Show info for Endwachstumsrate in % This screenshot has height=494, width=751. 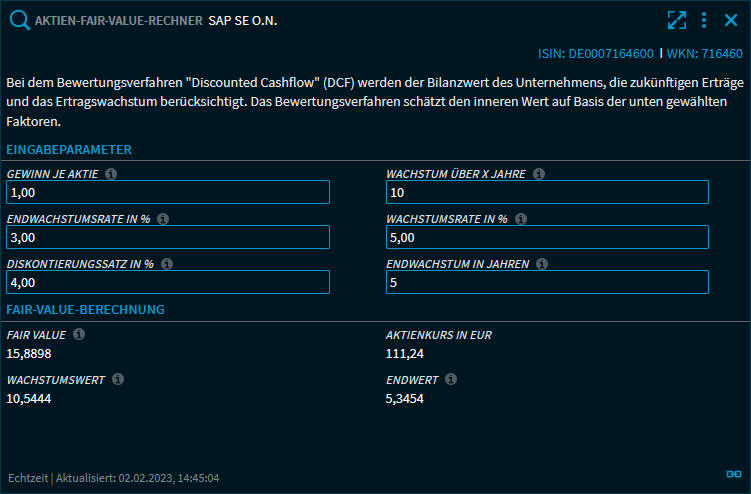tap(163, 219)
